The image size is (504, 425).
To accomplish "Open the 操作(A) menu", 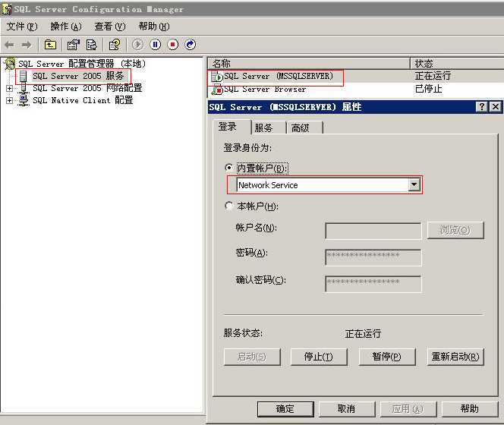I will tap(66, 27).
